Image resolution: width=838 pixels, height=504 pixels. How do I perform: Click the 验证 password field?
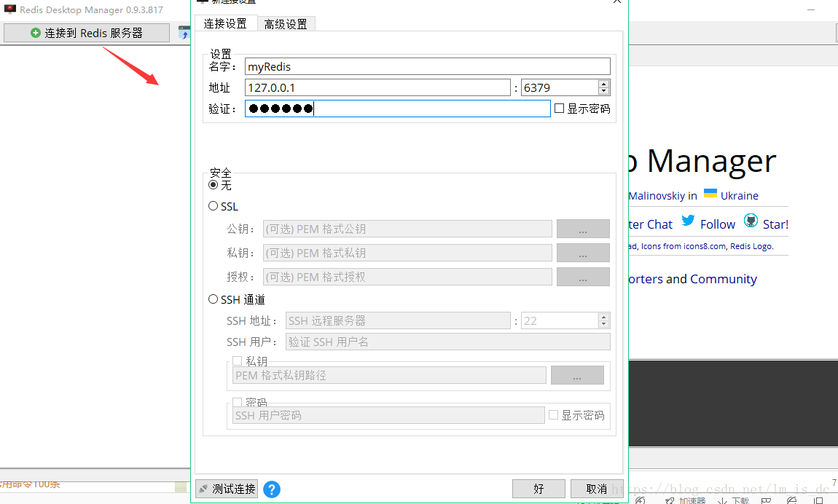tap(398, 109)
